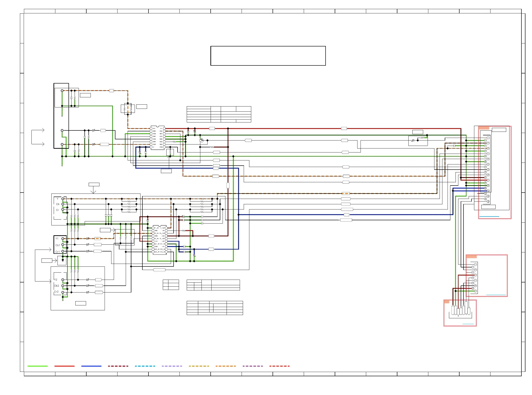Click the "Y1" jack label
Viewport: 532px width, 395px height.
(x=57, y=239)
